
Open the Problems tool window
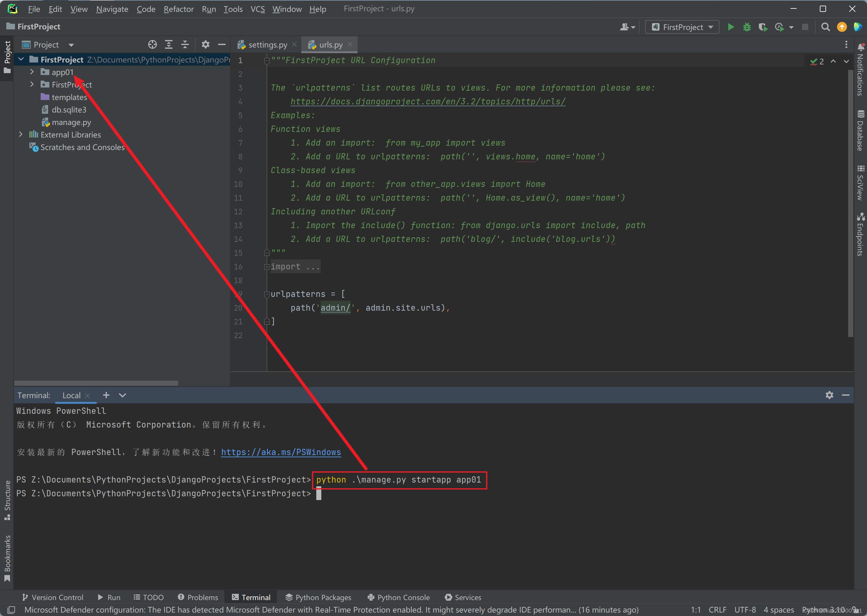[x=198, y=597]
